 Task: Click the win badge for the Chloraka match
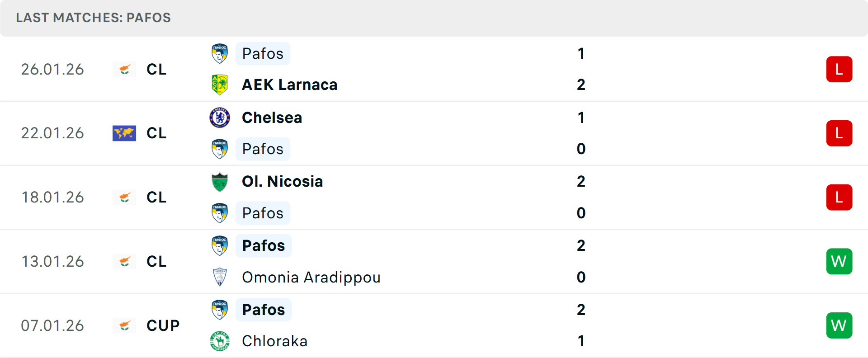click(839, 325)
